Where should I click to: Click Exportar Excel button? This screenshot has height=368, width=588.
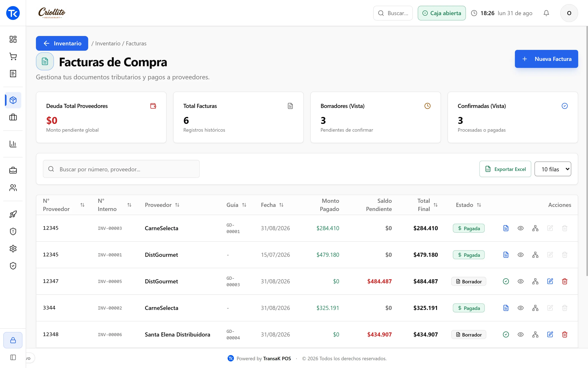click(505, 169)
